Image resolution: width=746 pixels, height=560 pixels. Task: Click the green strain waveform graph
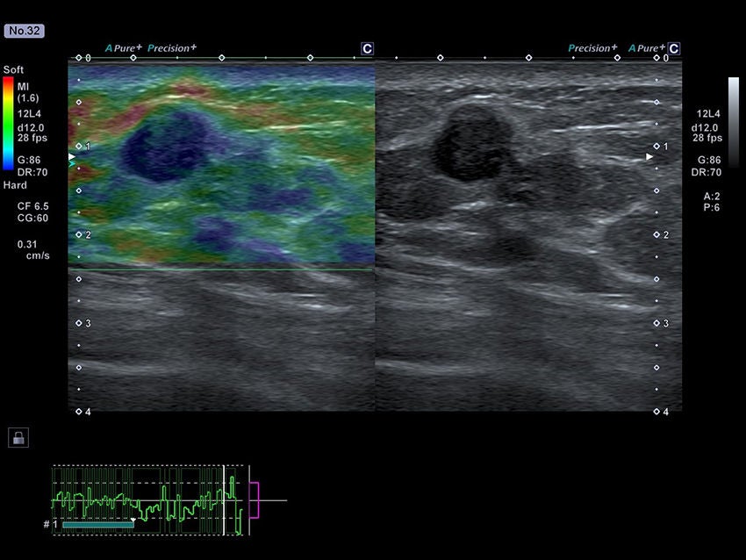(x=147, y=500)
